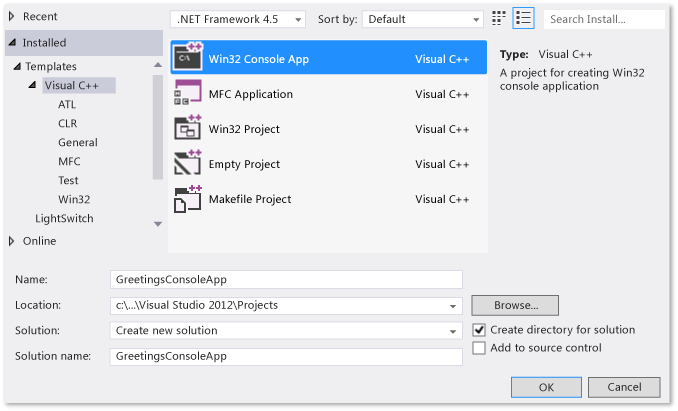
Task: Click the template tree scrollbar down arrow
Action: point(157,223)
